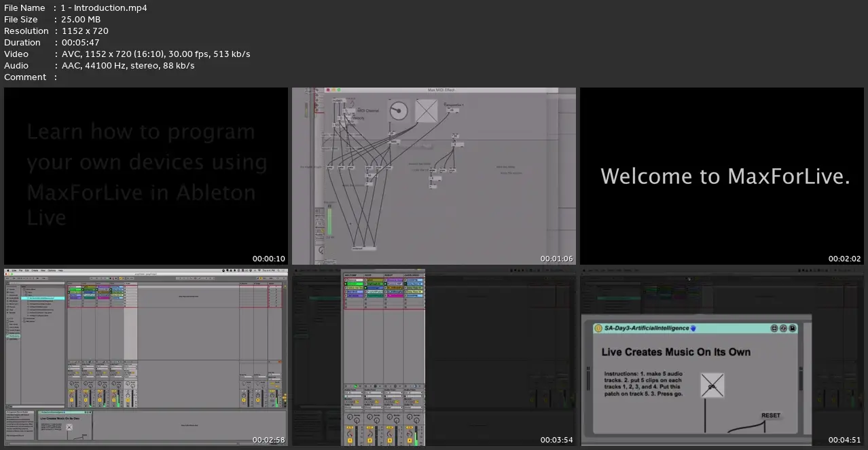
Task: Open the Options menu in the 00:02:58 frame
Action: pos(52,270)
